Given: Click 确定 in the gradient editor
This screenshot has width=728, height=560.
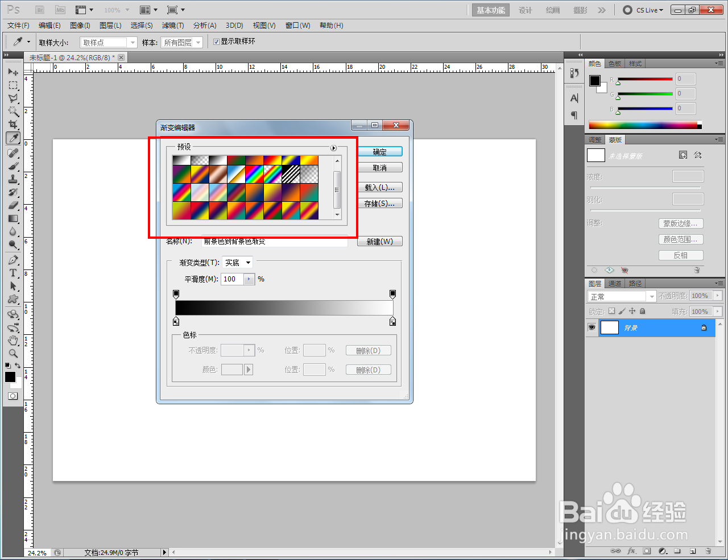Looking at the screenshot, I should pyautogui.click(x=380, y=152).
